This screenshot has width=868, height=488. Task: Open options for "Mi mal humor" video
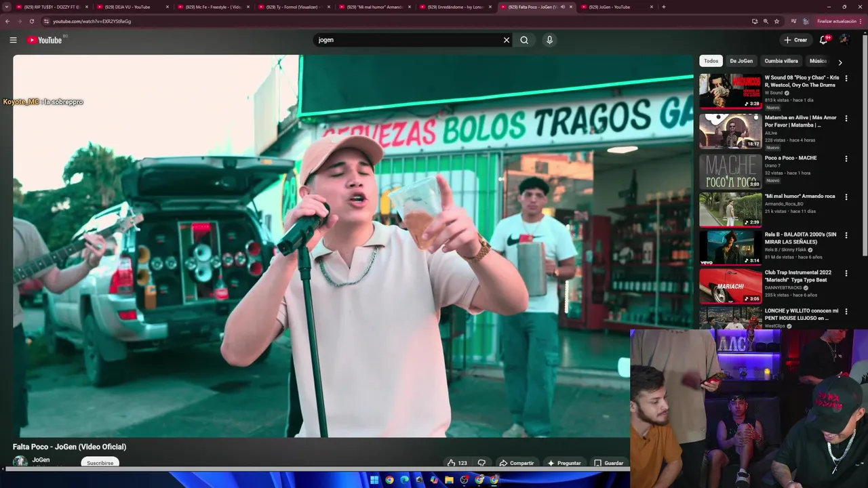coord(846,197)
